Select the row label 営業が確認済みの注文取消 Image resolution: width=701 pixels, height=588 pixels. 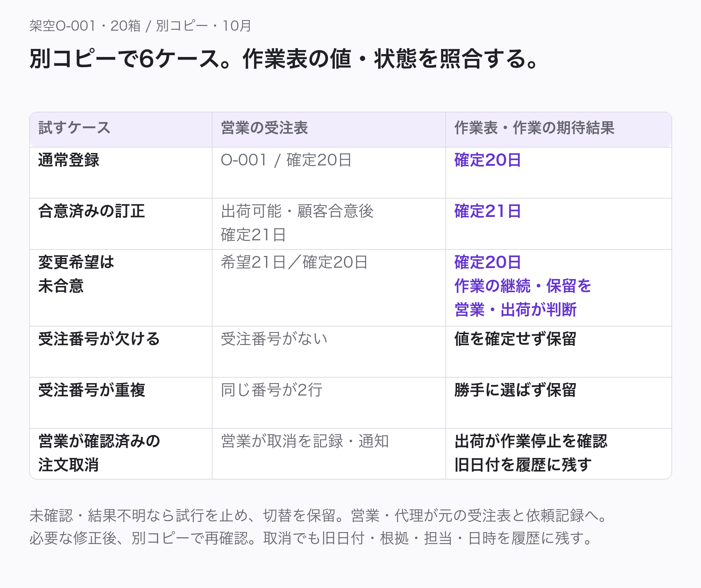click(99, 453)
